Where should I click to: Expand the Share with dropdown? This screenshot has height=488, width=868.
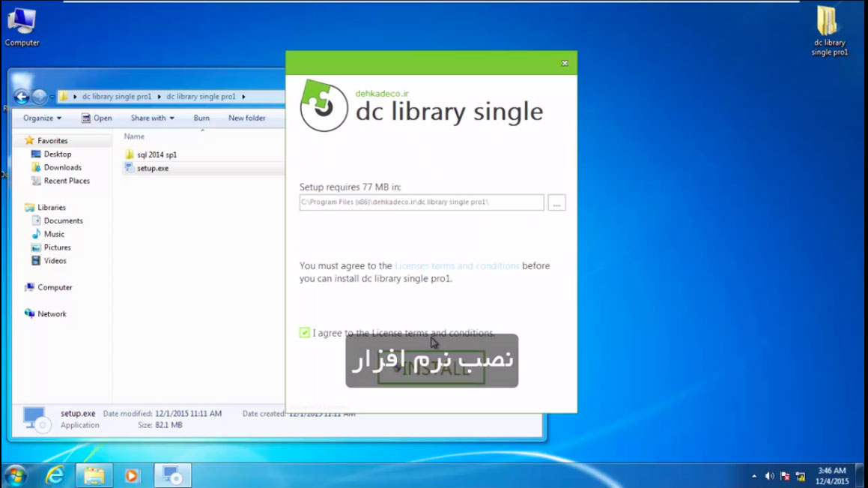(152, 118)
